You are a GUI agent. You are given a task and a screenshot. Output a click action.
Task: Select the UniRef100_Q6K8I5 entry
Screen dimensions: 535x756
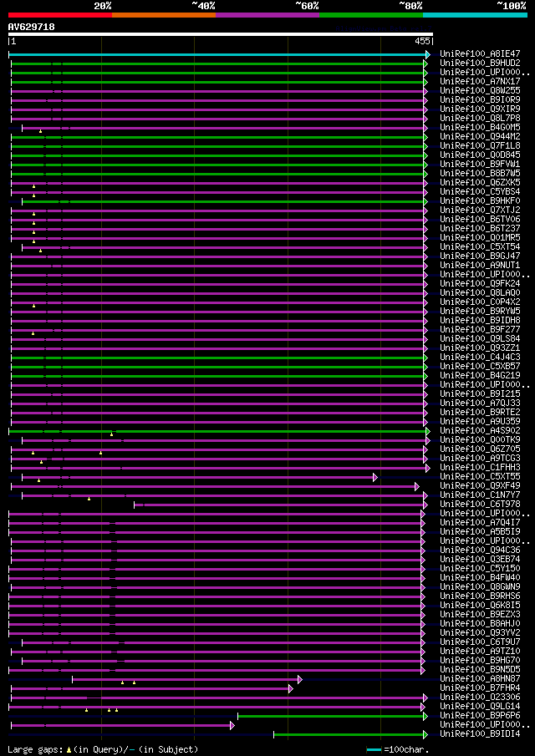tap(480, 606)
